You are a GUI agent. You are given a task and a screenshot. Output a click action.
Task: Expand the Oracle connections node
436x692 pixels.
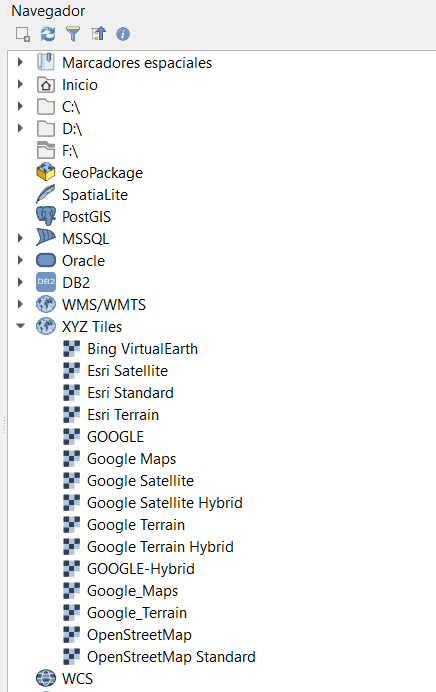click(x=20, y=260)
